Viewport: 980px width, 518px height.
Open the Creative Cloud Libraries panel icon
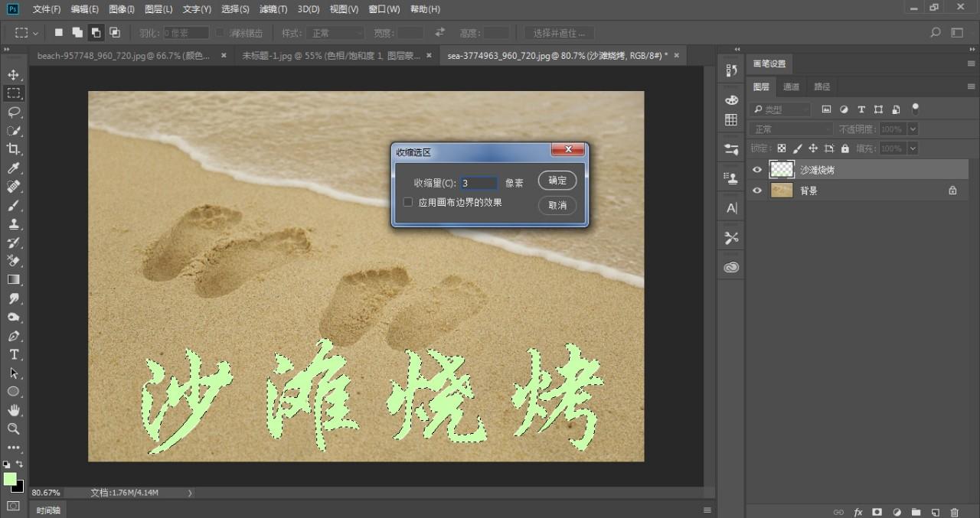tap(731, 267)
